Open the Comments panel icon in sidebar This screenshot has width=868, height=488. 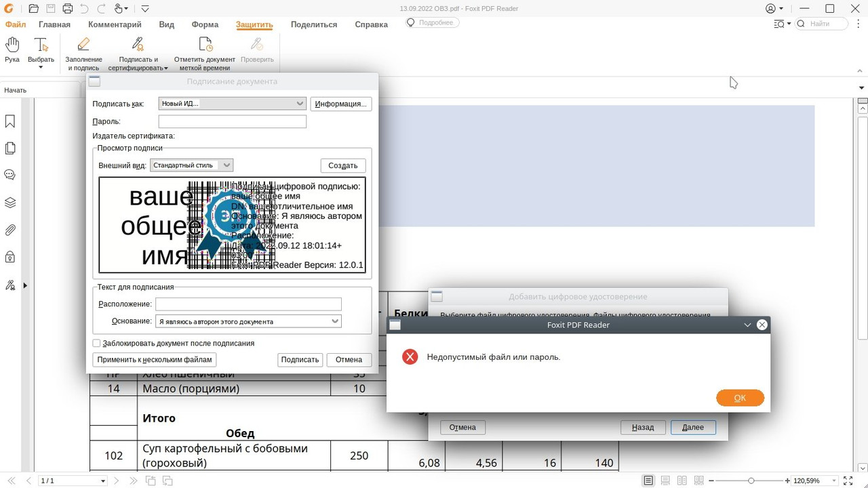10,175
